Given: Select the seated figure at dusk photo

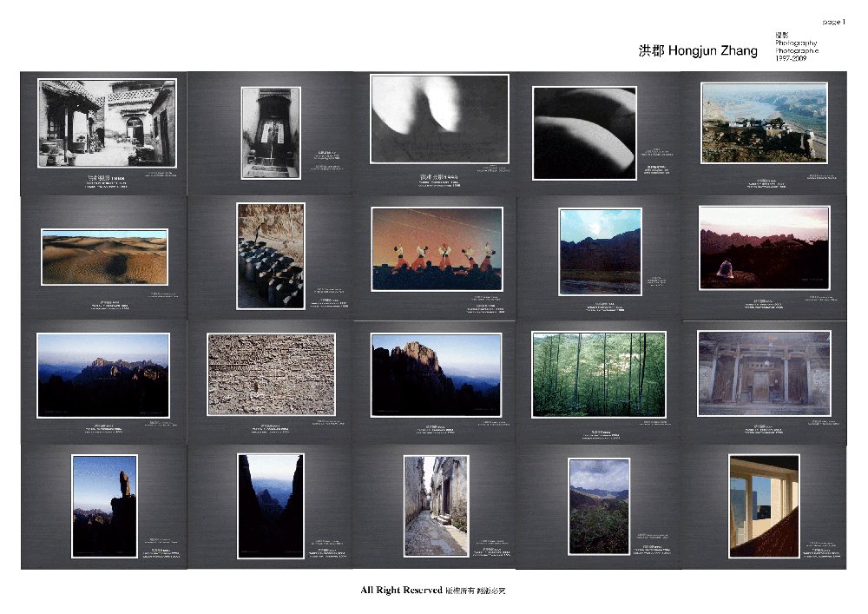Looking at the screenshot, I should coord(764,248).
